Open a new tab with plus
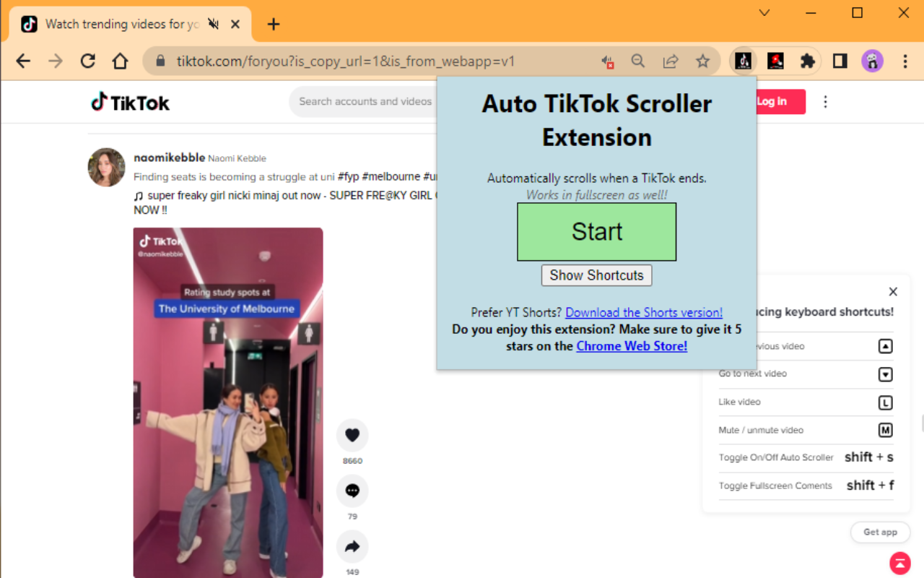This screenshot has width=924, height=578. click(273, 24)
